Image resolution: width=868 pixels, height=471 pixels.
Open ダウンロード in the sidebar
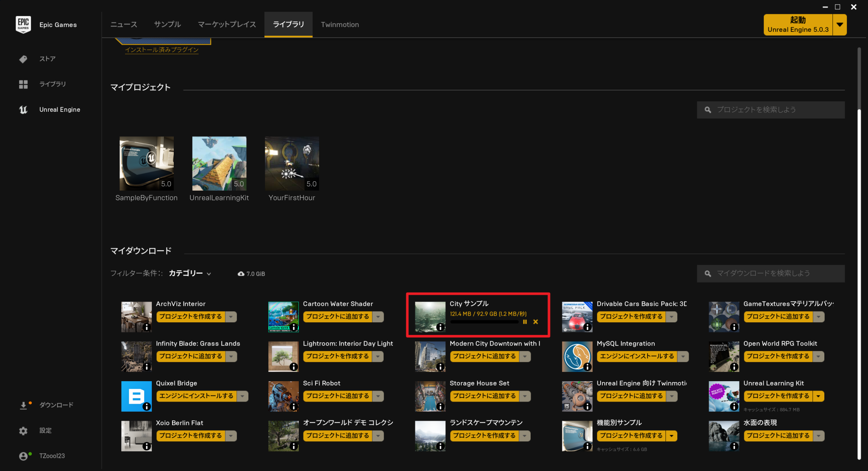pos(23,405)
